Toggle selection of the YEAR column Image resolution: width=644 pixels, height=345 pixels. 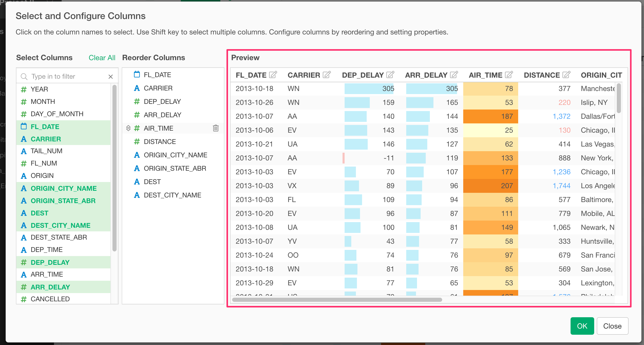click(39, 89)
